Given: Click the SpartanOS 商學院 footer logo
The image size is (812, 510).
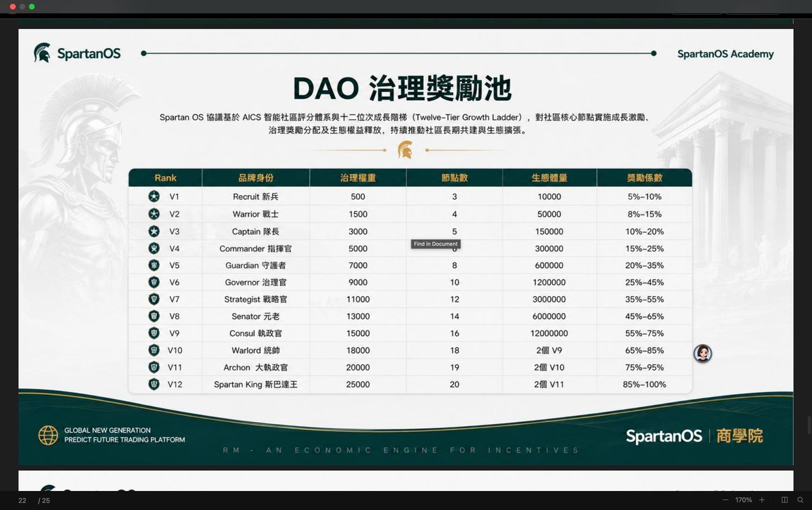Looking at the screenshot, I should click(694, 435).
